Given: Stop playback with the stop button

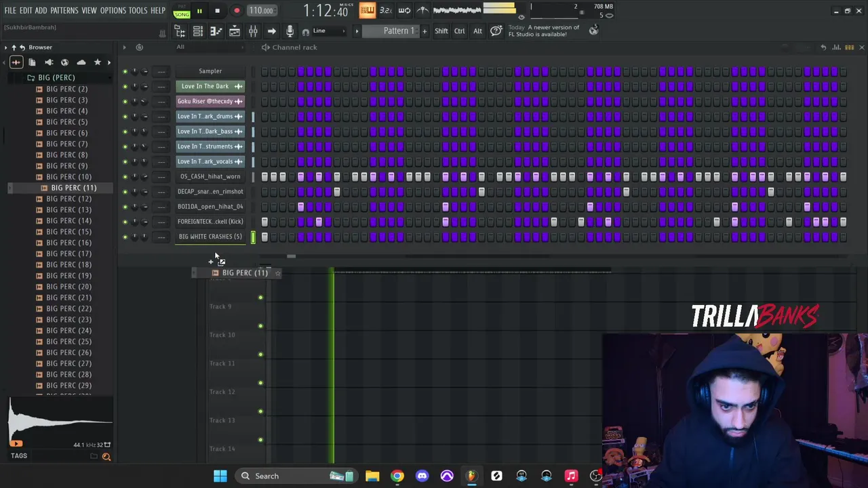Looking at the screenshot, I should pos(217,11).
